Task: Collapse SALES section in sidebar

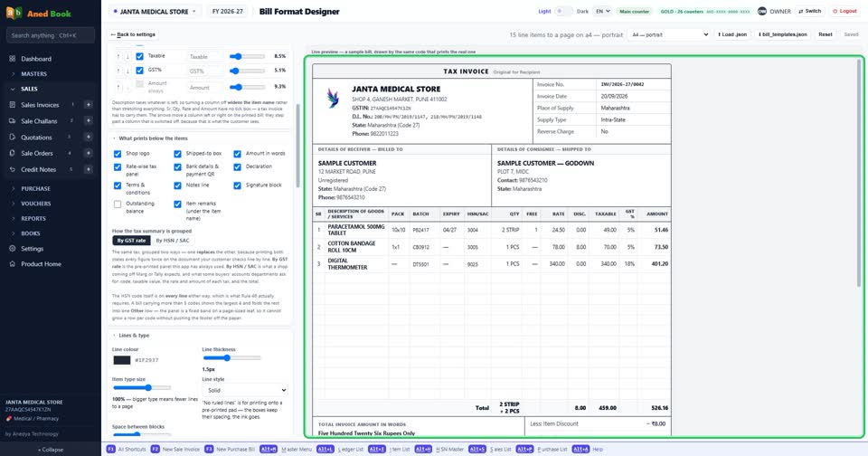Action: click(x=29, y=89)
